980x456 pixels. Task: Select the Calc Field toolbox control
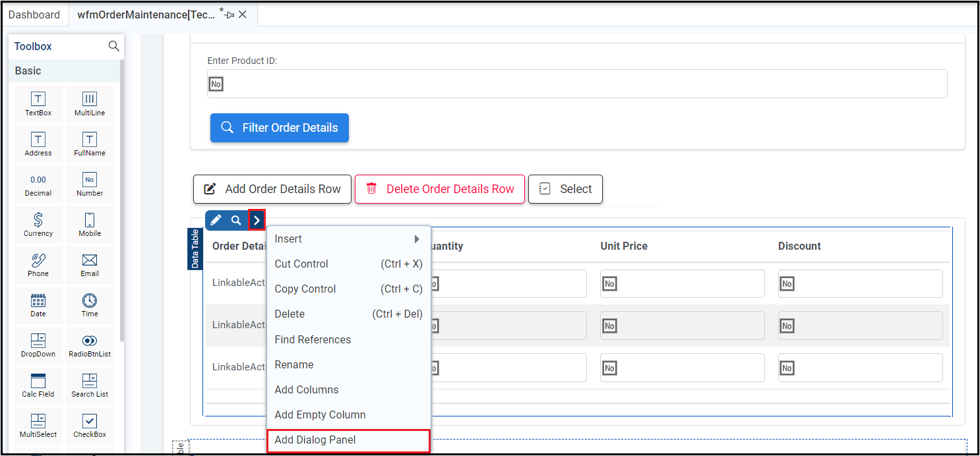[x=38, y=385]
